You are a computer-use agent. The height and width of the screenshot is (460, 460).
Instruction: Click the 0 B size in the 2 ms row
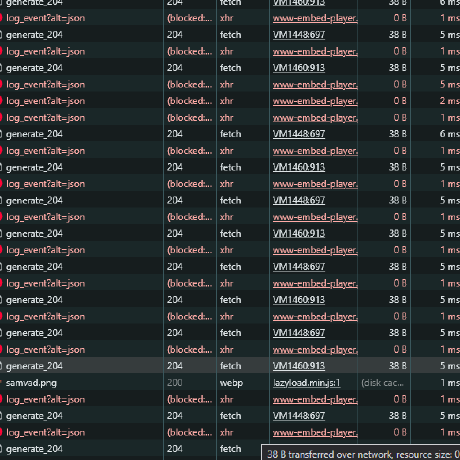point(400,101)
